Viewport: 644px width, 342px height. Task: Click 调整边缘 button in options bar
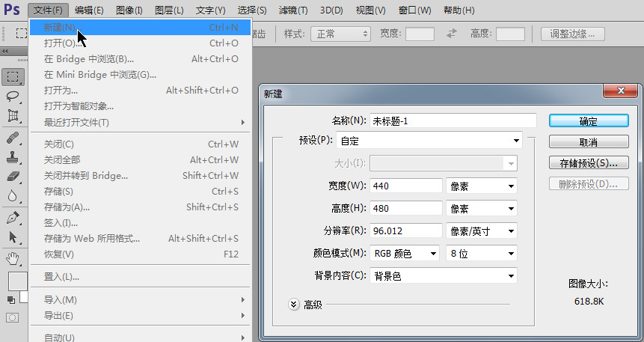coord(572,34)
